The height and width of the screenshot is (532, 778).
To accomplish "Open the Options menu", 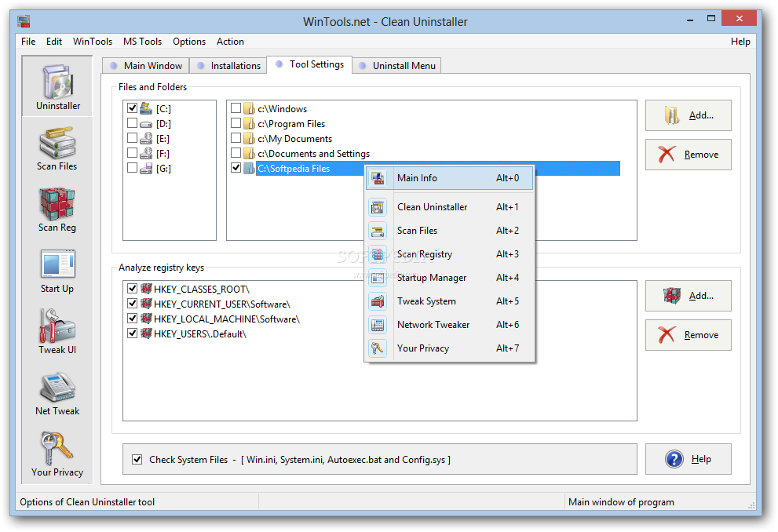I will click(189, 42).
